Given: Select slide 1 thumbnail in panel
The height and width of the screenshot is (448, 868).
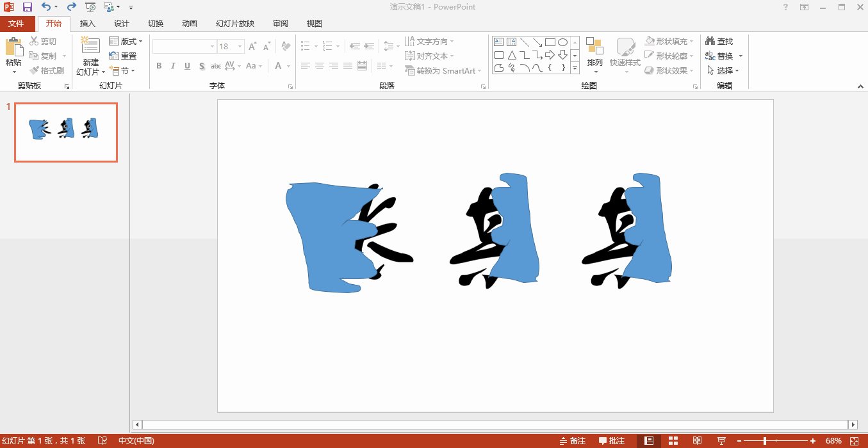Looking at the screenshot, I should point(66,132).
